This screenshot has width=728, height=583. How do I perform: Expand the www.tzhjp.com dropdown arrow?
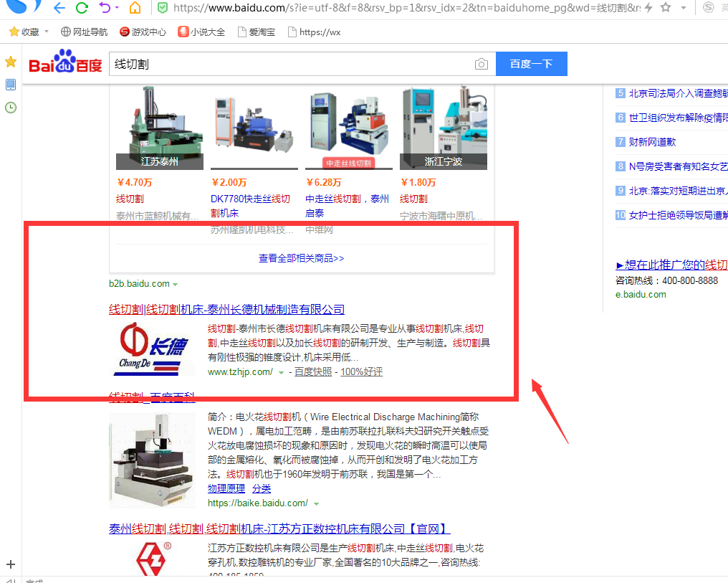(x=281, y=373)
